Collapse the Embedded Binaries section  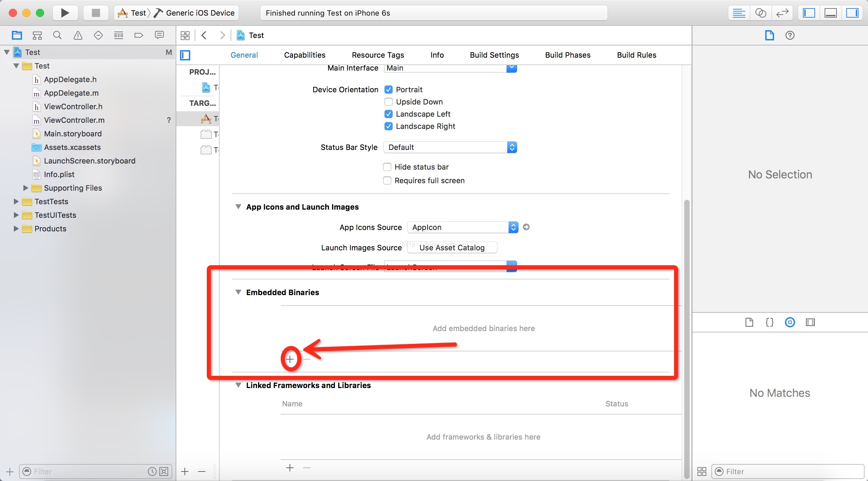coord(238,292)
